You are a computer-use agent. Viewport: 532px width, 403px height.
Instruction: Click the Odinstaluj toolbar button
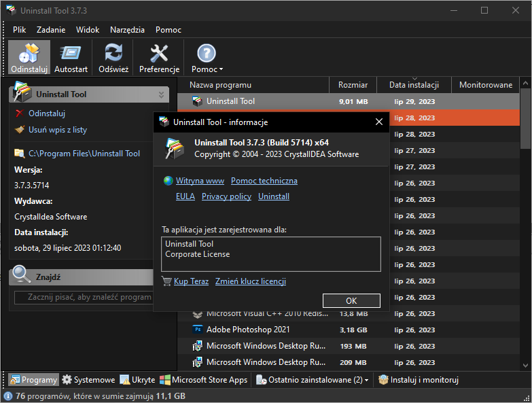coord(29,58)
